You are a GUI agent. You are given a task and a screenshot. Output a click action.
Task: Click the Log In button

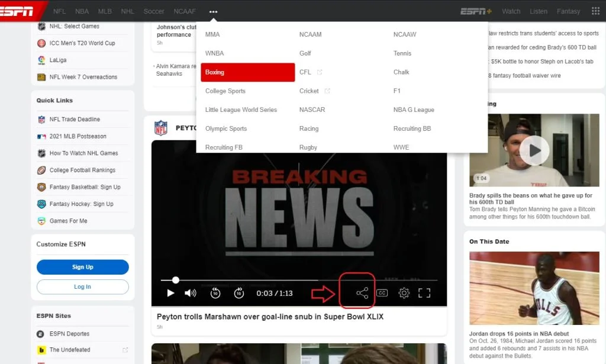pyautogui.click(x=83, y=286)
